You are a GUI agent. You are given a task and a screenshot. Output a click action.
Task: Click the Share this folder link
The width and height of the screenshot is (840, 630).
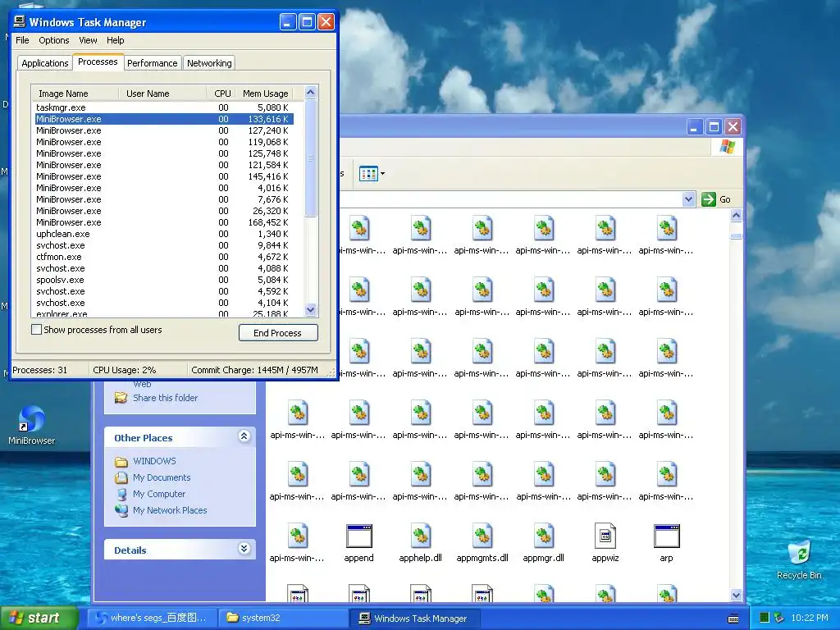click(x=165, y=398)
